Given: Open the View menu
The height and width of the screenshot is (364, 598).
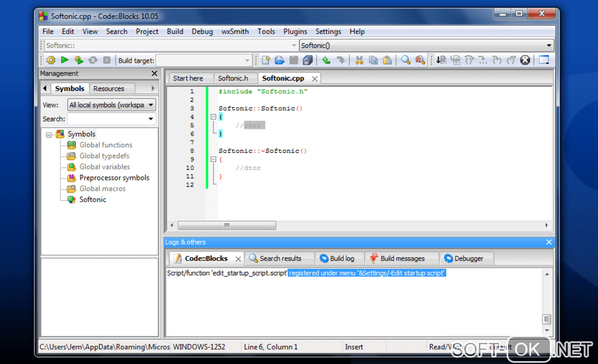Looking at the screenshot, I should [x=90, y=32].
